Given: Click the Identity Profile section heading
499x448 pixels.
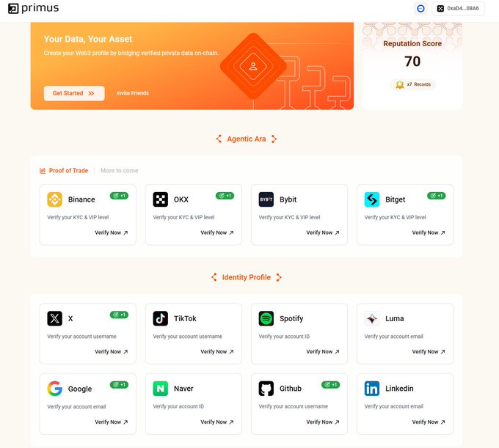Looking at the screenshot, I should point(247,277).
